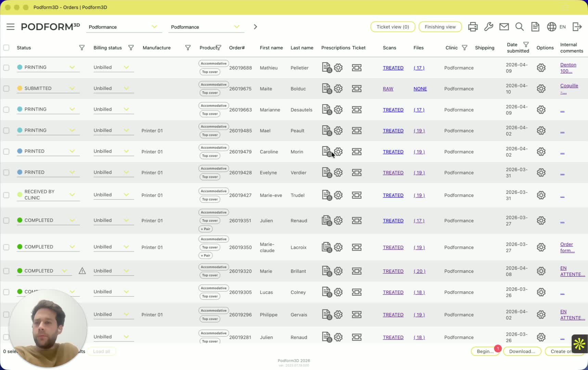The width and height of the screenshot is (588, 370).
Task: Click the warning triangle on Marie Brillant's row
Action: pyautogui.click(x=82, y=271)
